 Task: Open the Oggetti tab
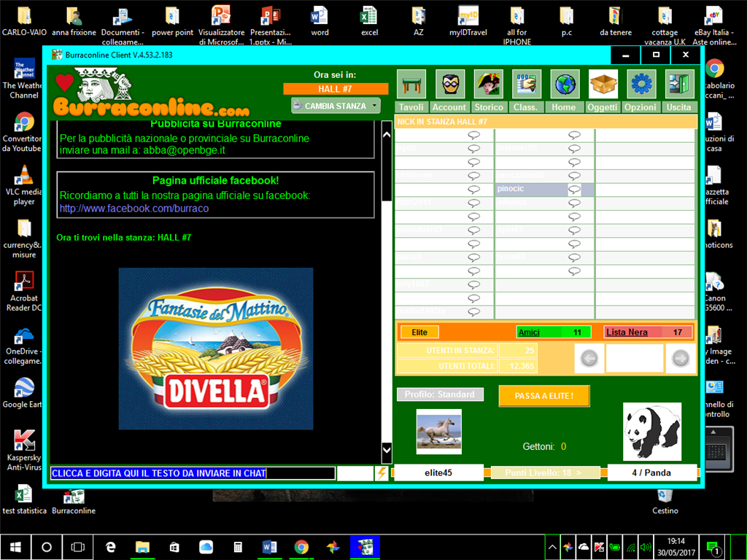[602, 107]
